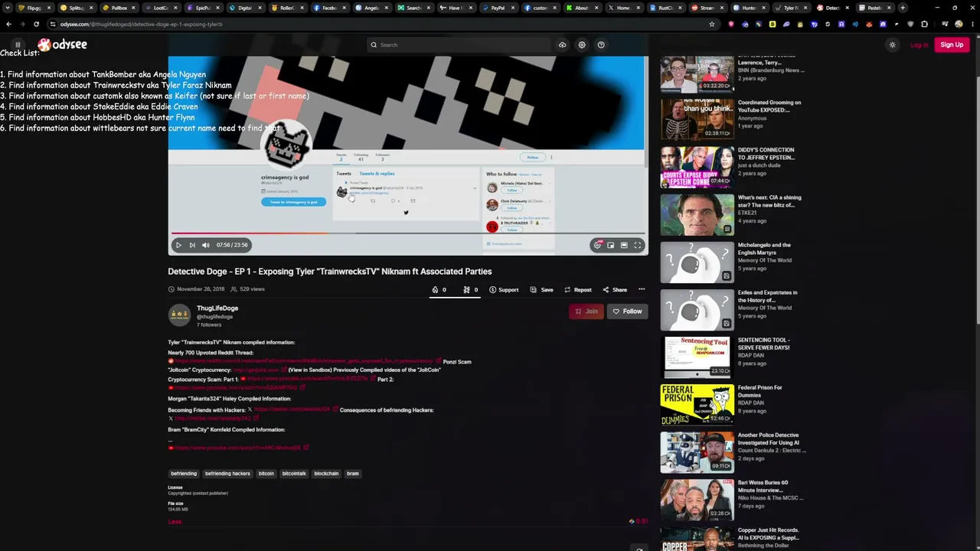Open the Joltcoin website link
Screen dimensions: 980x551
point(260,370)
